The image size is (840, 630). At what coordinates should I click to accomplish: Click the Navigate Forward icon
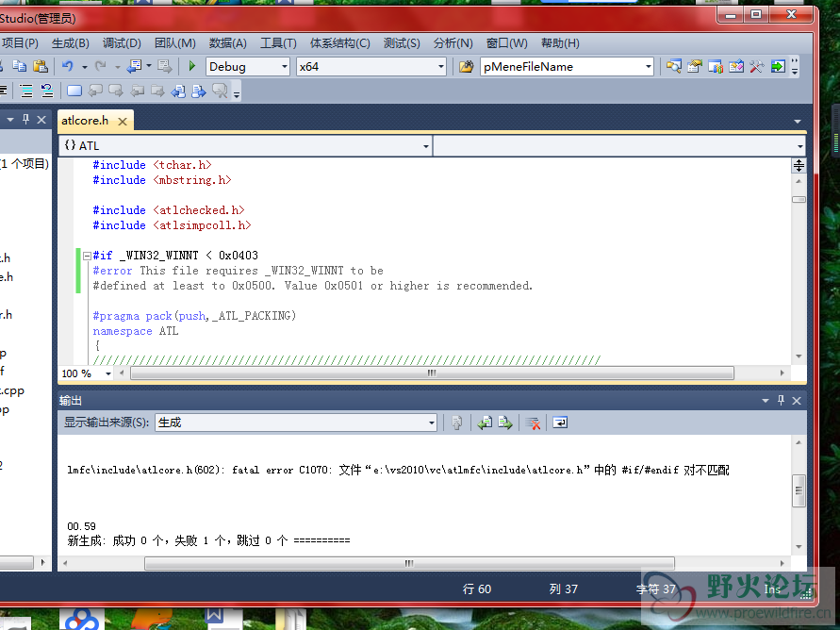point(164,66)
